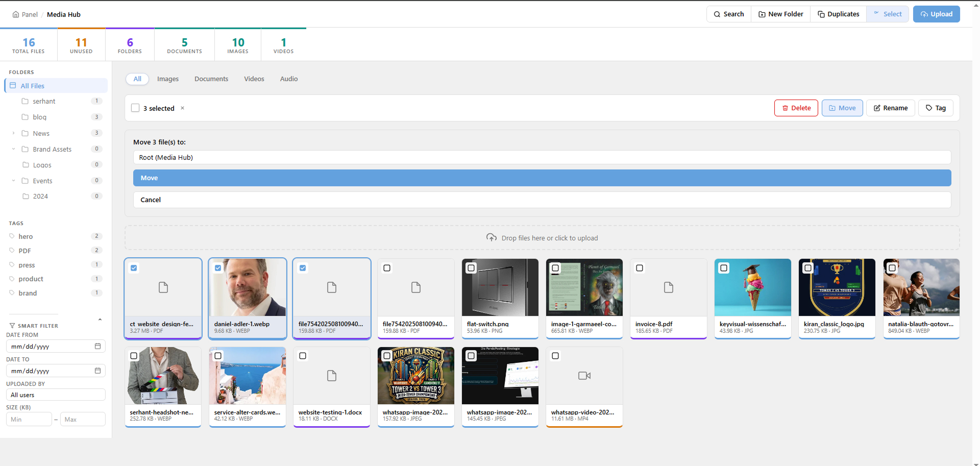Viewport: 980px width, 466px height.
Task: Open Date From calendar picker icon
Action: 97,346
